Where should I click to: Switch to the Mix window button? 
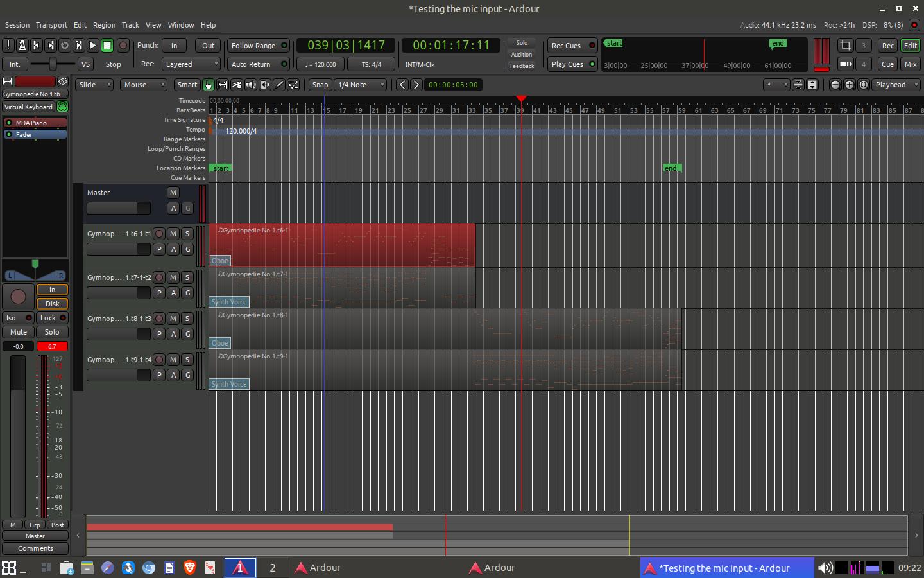(910, 64)
